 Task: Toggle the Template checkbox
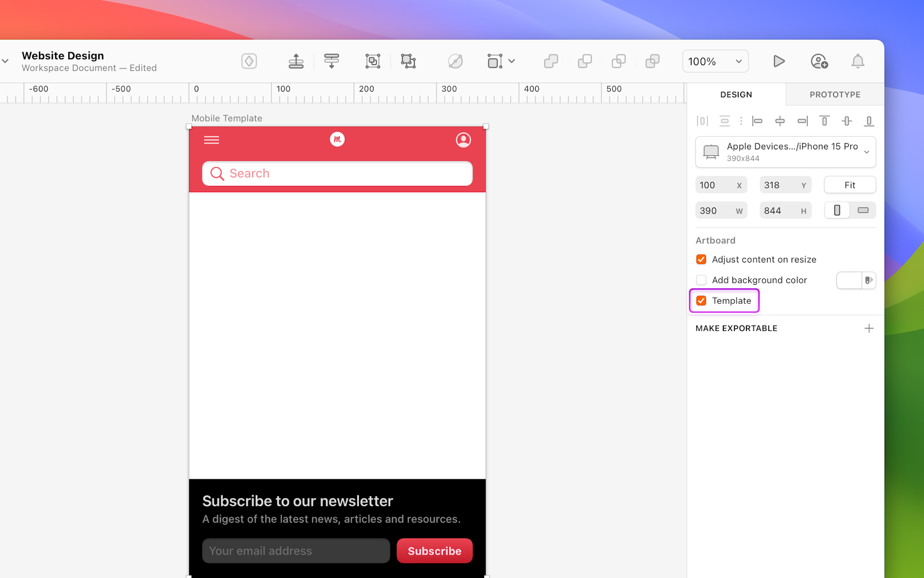pos(701,301)
